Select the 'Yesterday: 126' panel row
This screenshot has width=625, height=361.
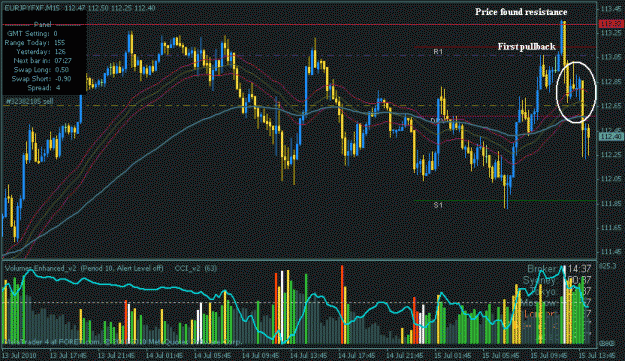[x=41, y=52]
